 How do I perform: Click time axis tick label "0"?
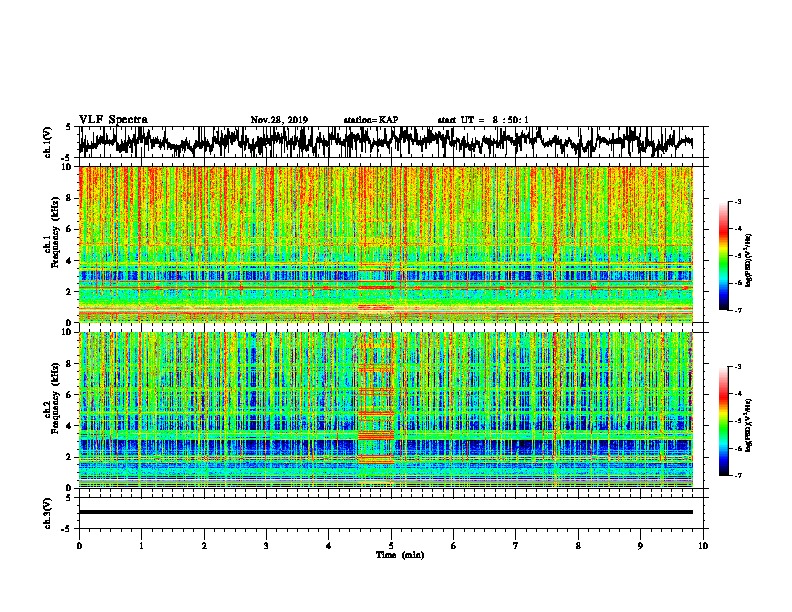[79, 546]
